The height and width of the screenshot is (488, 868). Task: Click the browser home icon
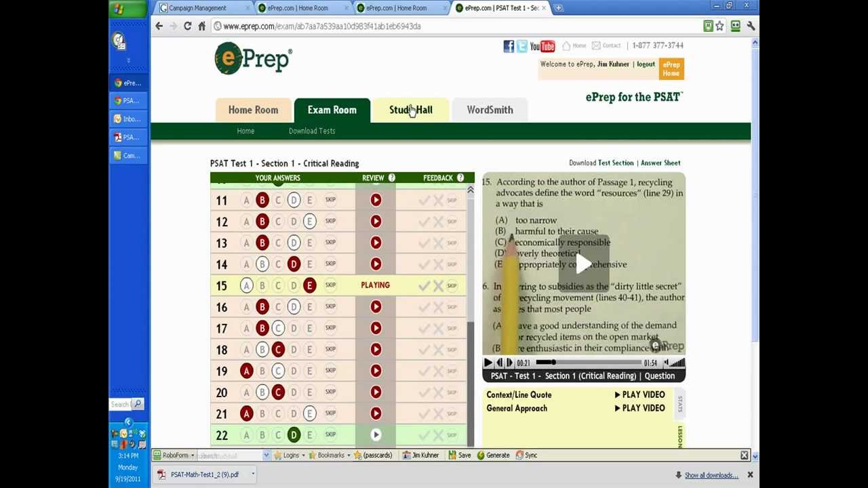201,26
